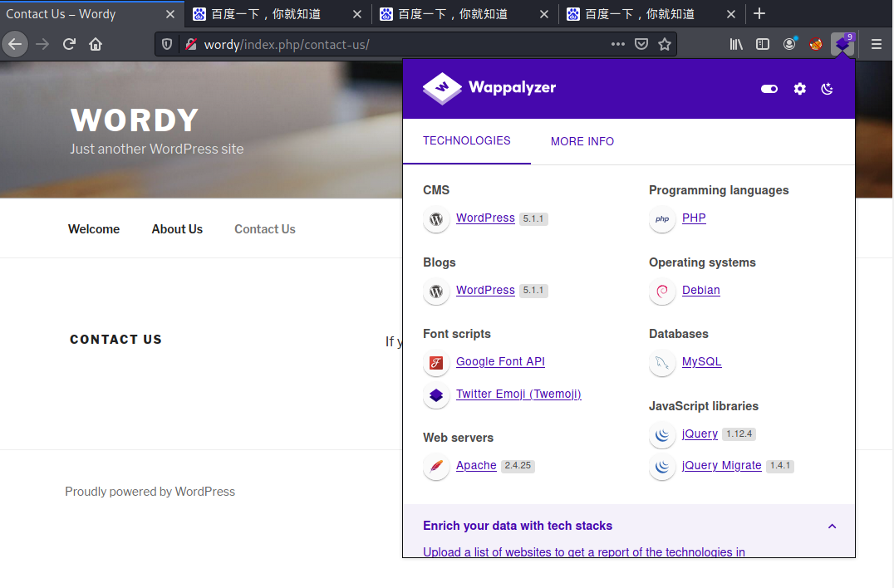This screenshot has width=894, height=588.
Task: Click the Apache feather icon
Action: pyautogui.click(x=436, y=467)
